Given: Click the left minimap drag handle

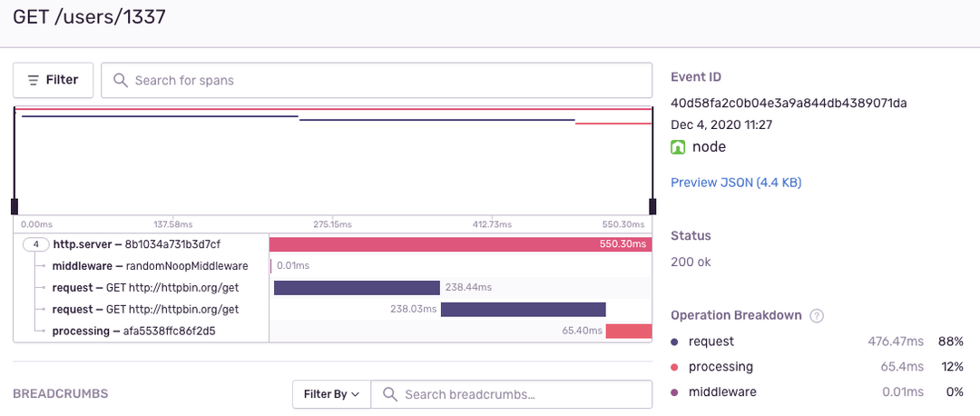Looking at the screenshot, I should click(x=15, y=206).
